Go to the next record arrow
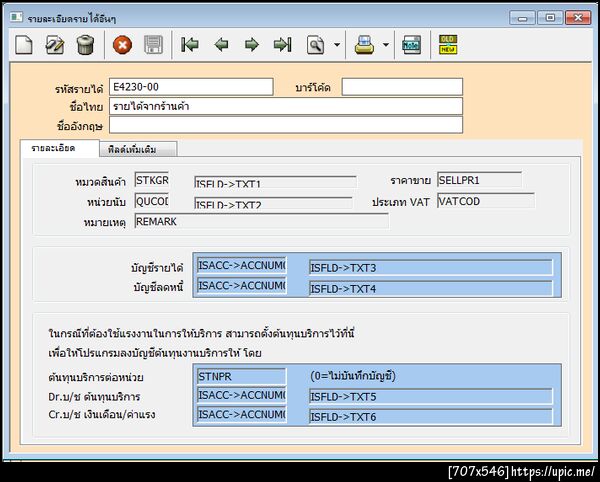The image size is (600, 482). pos(251,45)
